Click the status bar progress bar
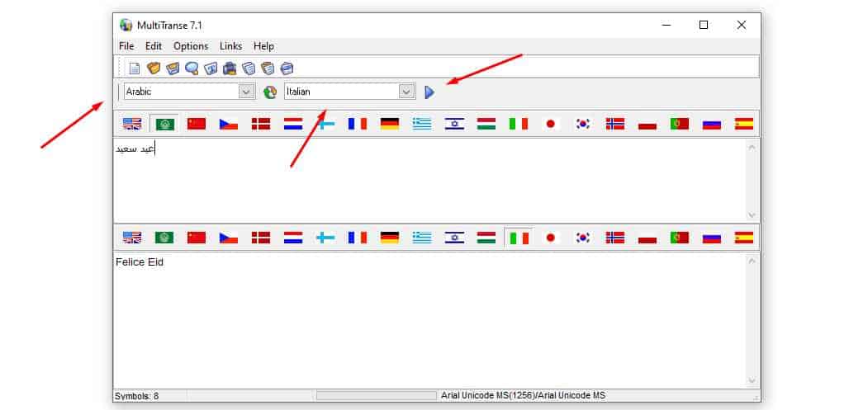The image size is (868, 410). point(377,396)
